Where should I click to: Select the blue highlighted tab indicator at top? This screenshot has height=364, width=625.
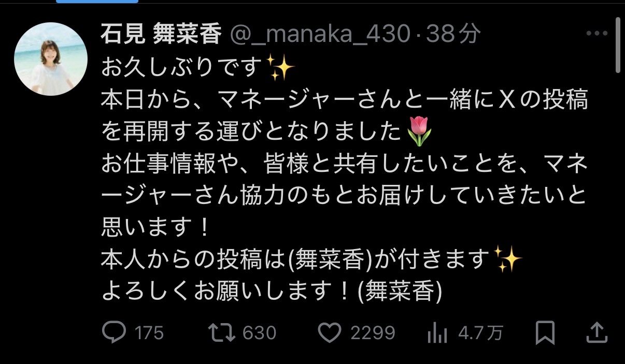(97, 2)
